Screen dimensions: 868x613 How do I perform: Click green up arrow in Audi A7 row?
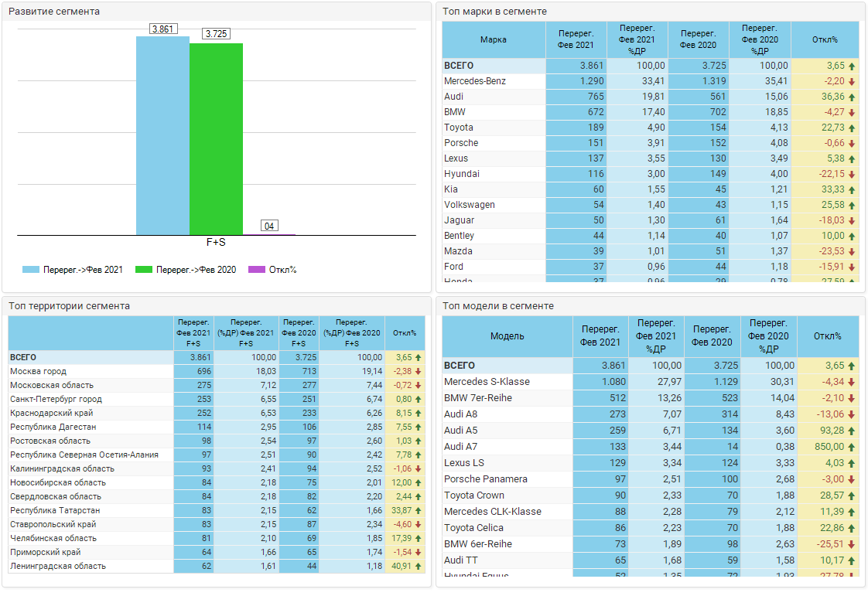pos(852,447)
